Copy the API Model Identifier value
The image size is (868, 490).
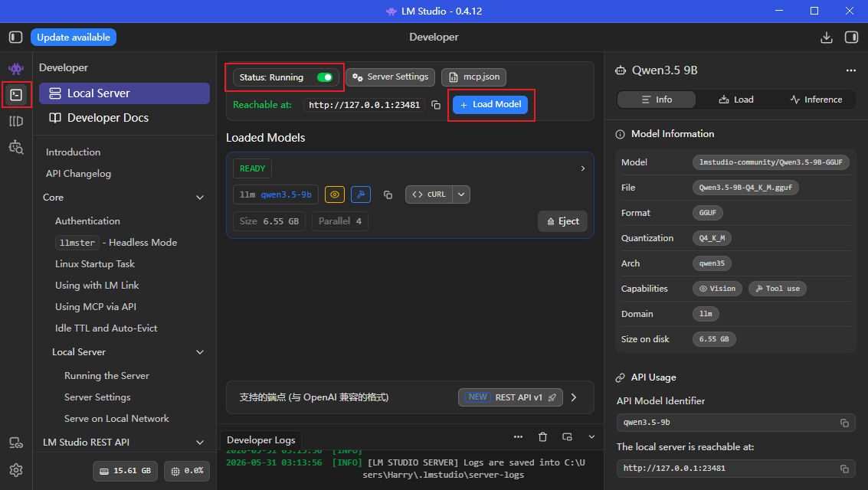[844, 423]
